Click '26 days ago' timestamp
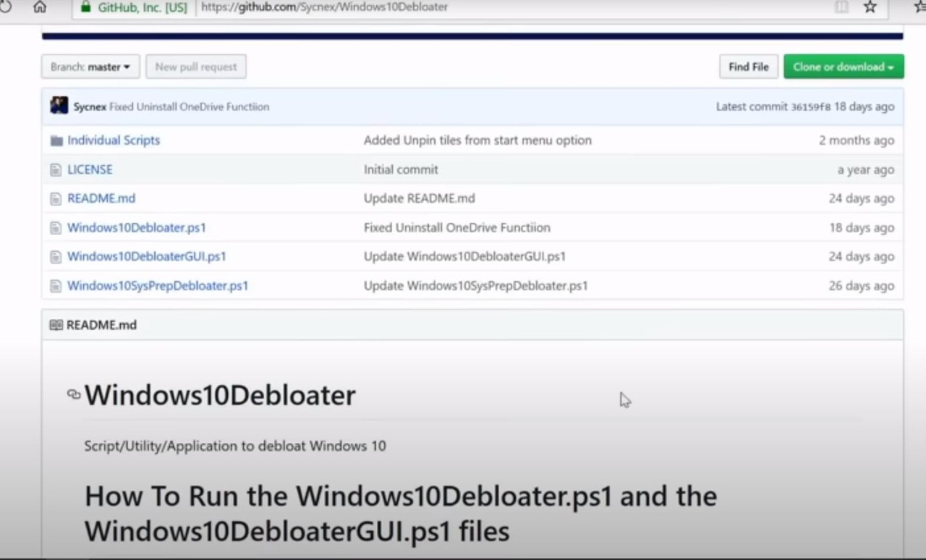Image resolution: width=926 pixels, height=560 pixels. 862,286
